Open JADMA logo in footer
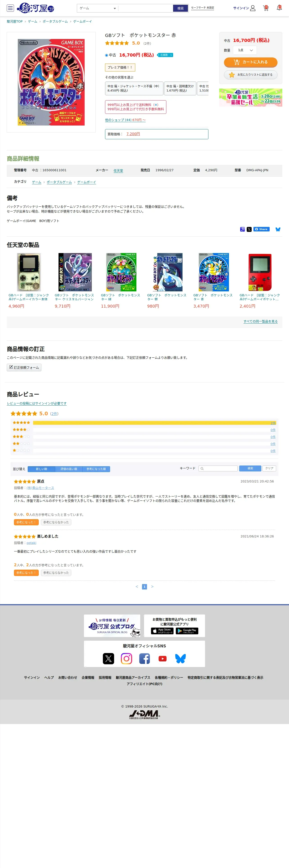Viewport: 289px width, 868px height. point(144,714)
